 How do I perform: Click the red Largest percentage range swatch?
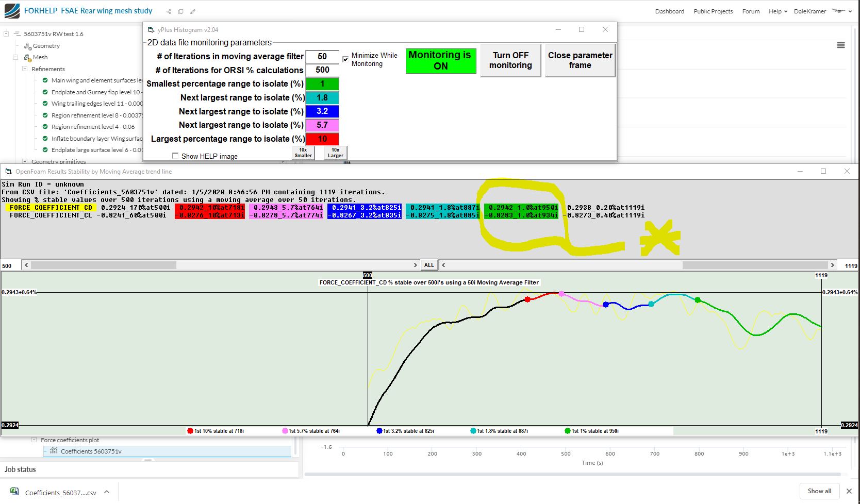click(x=322, y=139)
